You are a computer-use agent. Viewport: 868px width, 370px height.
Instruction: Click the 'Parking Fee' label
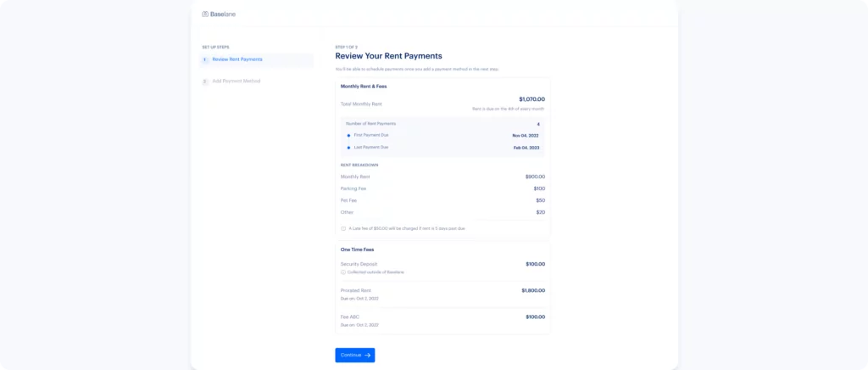353,189
